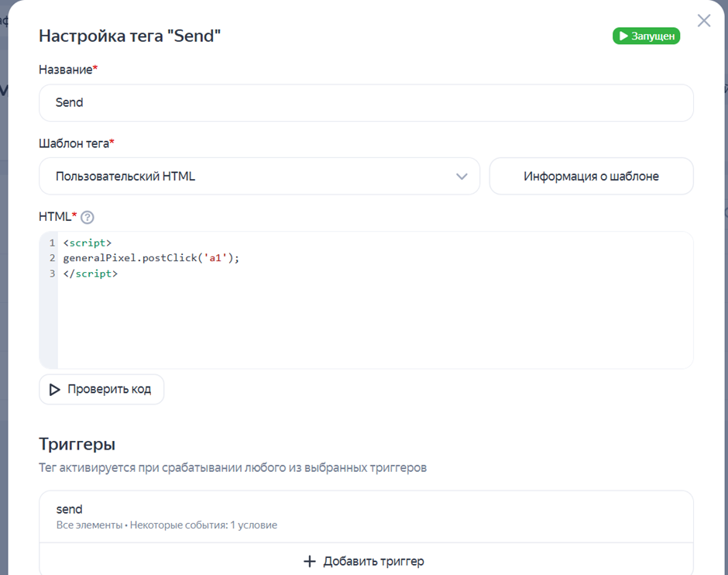Click the generalPixel.postClick code line
The height and width of the screenshot is (575, 728).
click(x=132, y=258)
